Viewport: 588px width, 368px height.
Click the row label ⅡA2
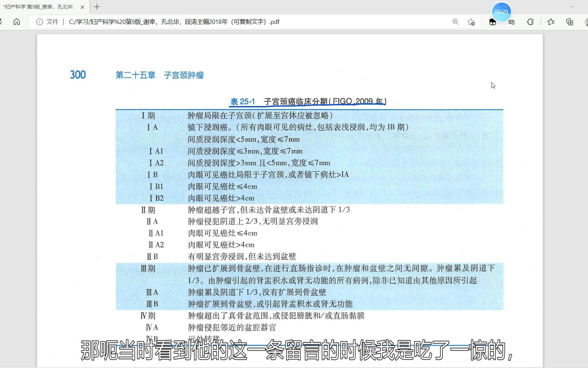pos(156,245)
